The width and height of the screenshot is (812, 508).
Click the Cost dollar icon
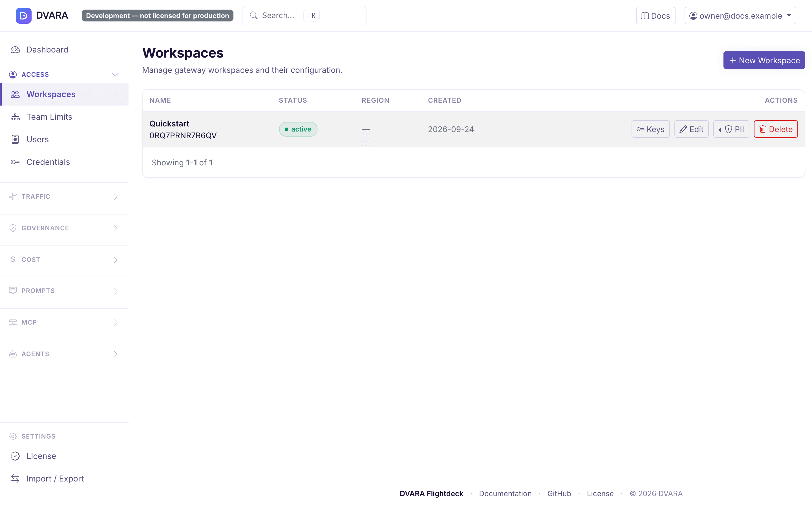click(13, 259)
